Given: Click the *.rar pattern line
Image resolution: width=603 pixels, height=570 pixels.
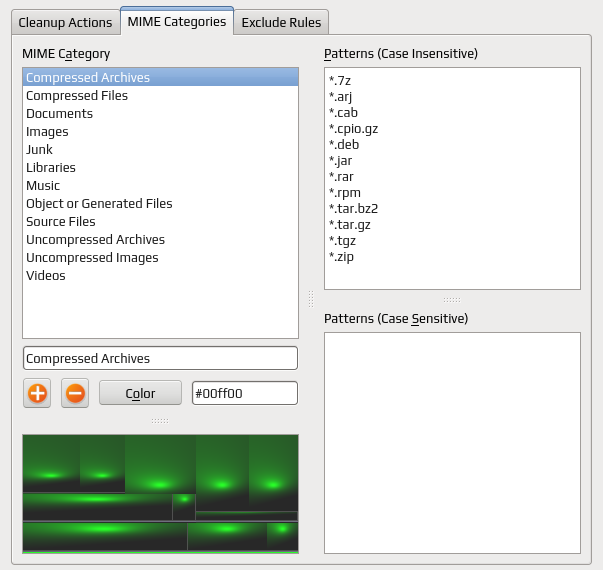Looking at the screenshot, I should [341, 177].
